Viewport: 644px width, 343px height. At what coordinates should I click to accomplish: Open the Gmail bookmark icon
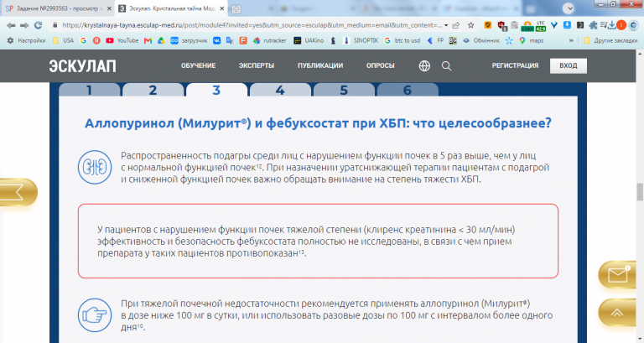pyautogui.click(x=148, y=40)
